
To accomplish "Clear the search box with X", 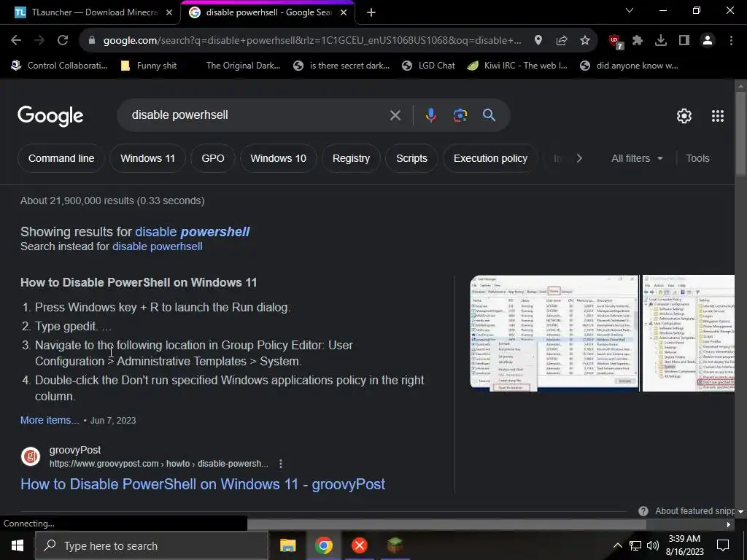I will [x=395, y=115].
